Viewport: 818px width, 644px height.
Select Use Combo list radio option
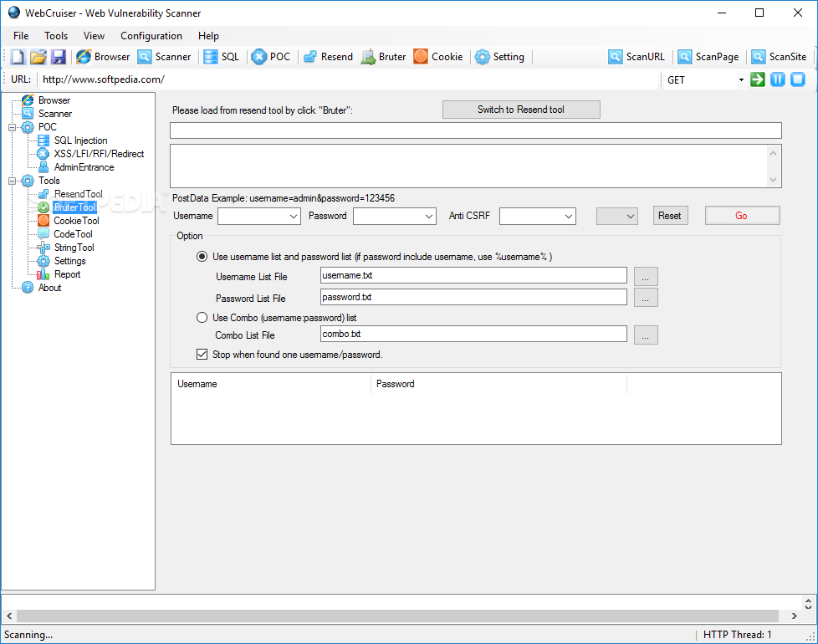(x=202, y=318)
